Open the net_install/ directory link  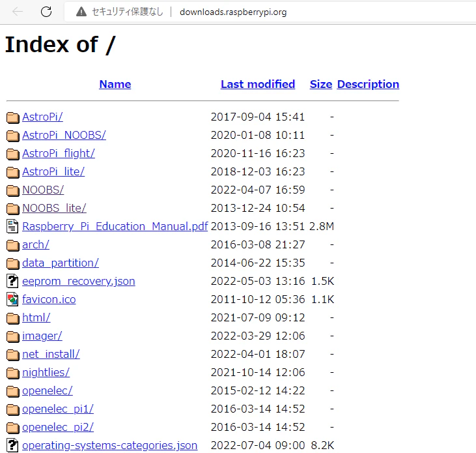click(51, 354)
